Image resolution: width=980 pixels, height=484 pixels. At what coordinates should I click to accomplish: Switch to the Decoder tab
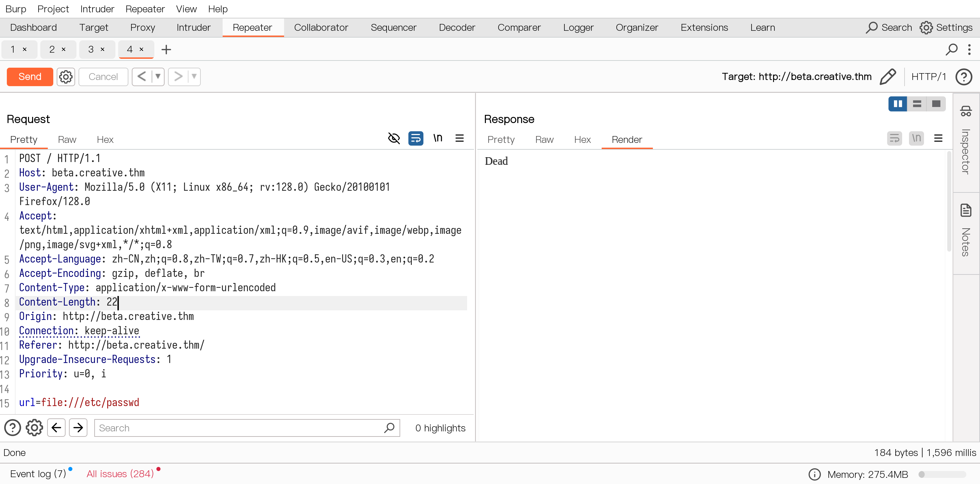(x=457, y=27)
